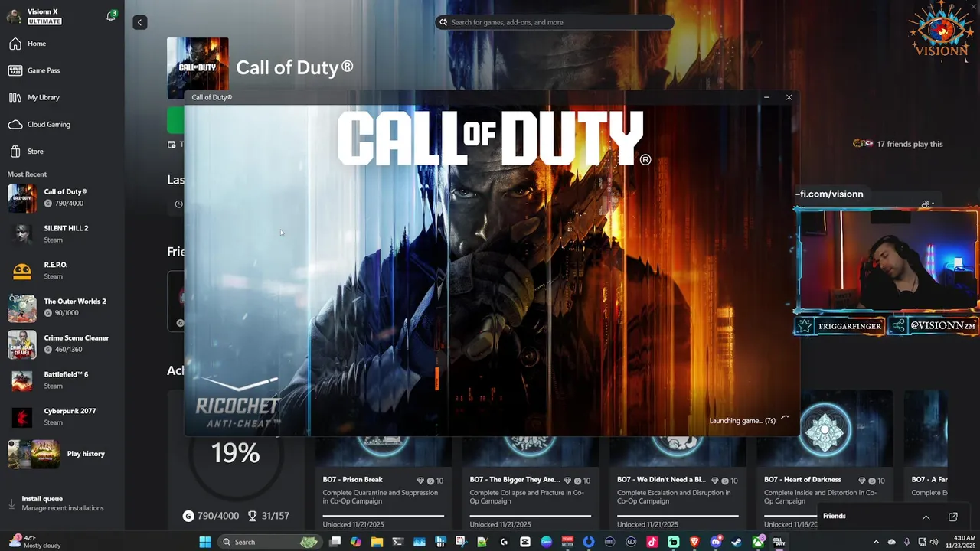Open Brave browser from the taskbar
Viewport: 980px width, 551px height.
[x=694, y=542]
